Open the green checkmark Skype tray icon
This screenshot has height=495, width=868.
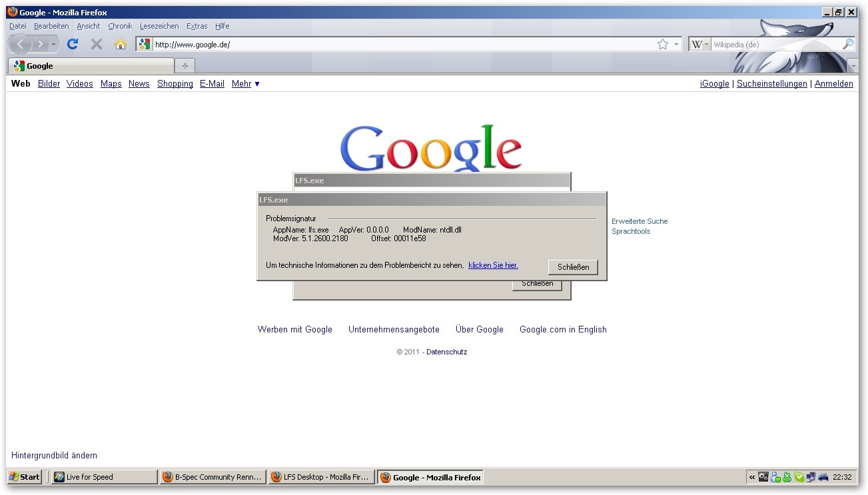[x=799, y=477]
